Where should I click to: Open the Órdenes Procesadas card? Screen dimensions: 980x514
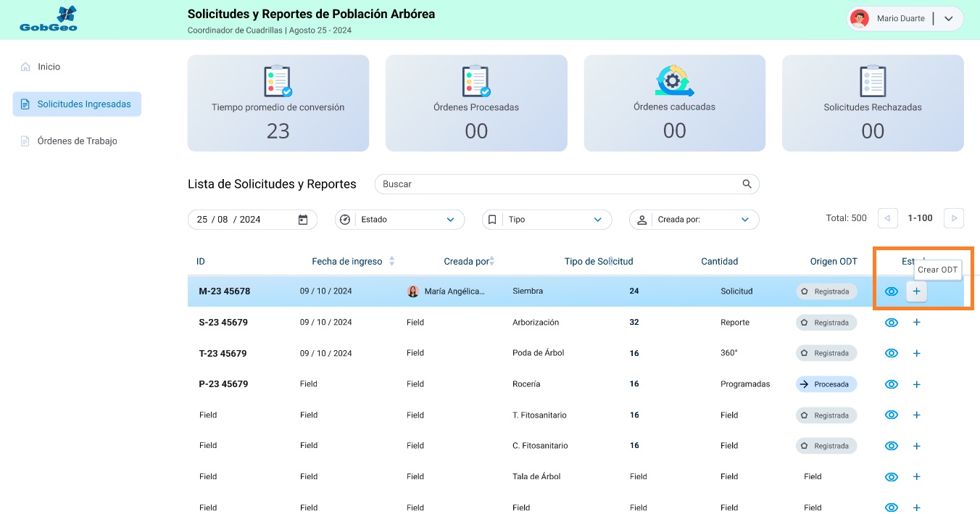tap(476, 103)
